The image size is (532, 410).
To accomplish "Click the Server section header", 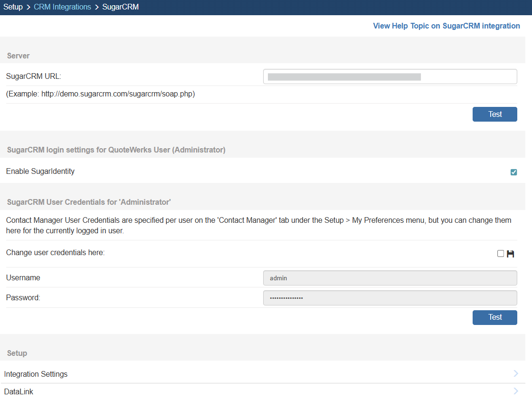I will tap(19, 56).
